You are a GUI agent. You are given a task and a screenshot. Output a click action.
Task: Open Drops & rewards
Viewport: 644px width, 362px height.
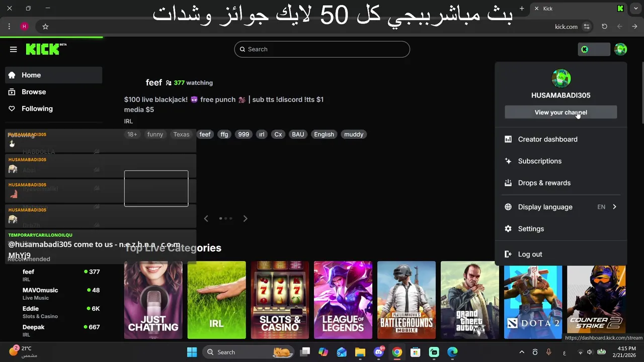pyautogui.click(x=561, y=183)
